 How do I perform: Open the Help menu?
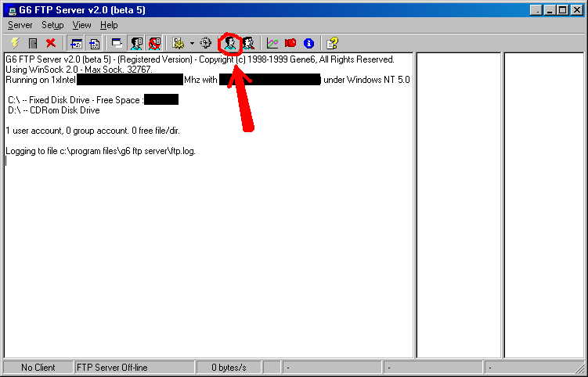109,25
